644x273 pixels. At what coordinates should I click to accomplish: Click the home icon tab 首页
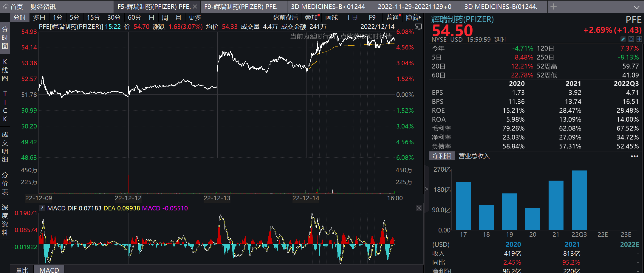13,7
